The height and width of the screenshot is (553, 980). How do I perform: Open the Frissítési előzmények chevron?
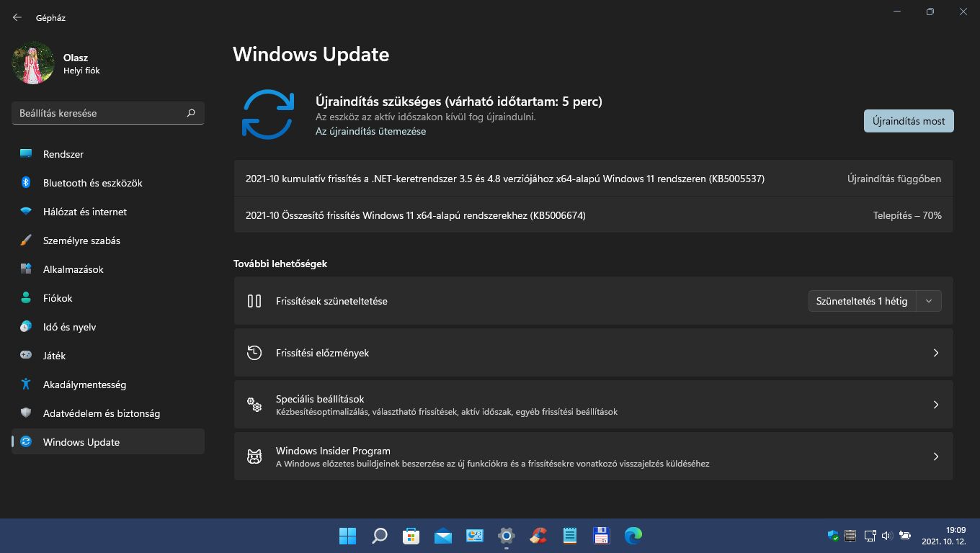tap(936, 353)
